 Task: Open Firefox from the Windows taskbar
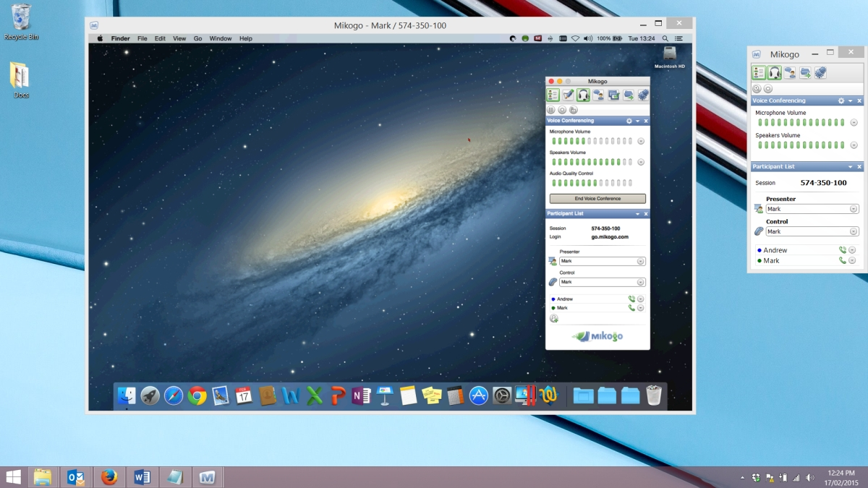[109, 477]
